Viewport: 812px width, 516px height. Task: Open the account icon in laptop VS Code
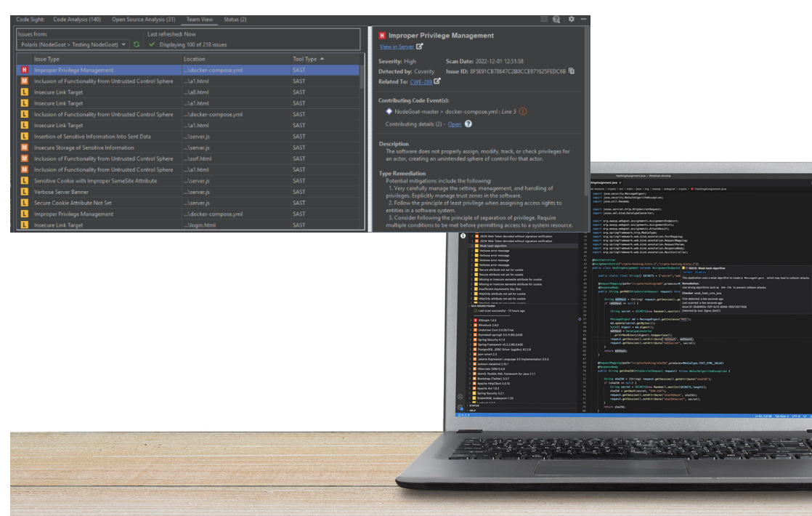(460, 397)
